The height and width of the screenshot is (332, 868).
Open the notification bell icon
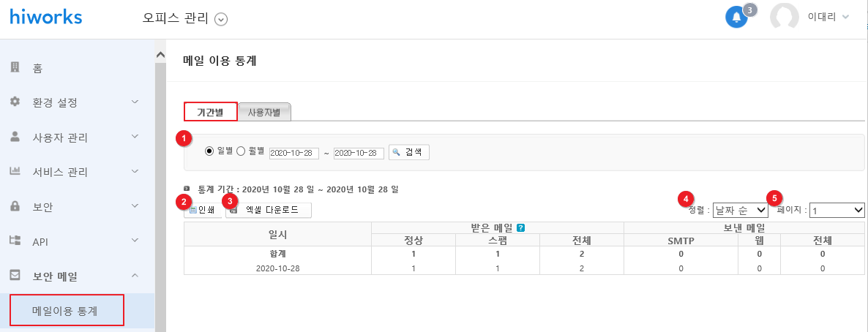coord(736,17)
